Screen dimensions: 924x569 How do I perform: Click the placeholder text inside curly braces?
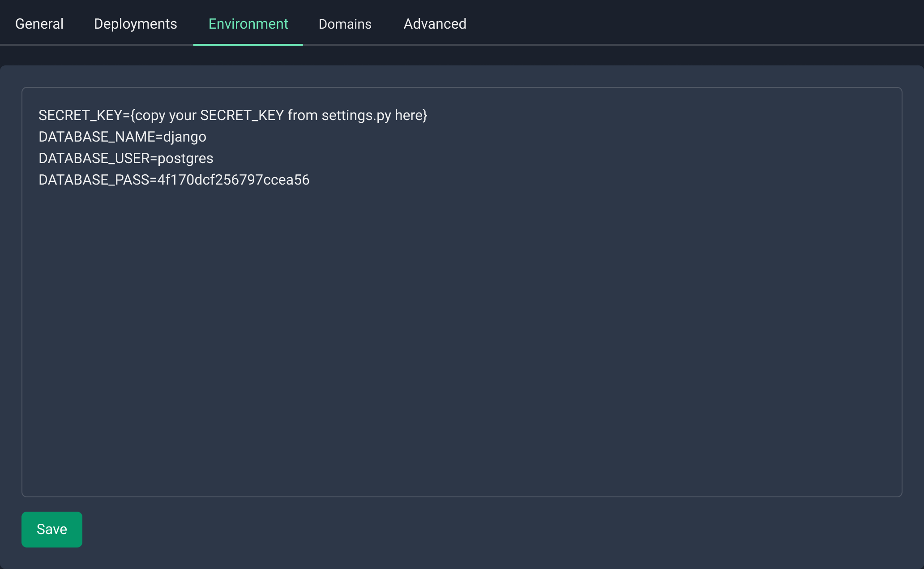click(x=278, y=116)
